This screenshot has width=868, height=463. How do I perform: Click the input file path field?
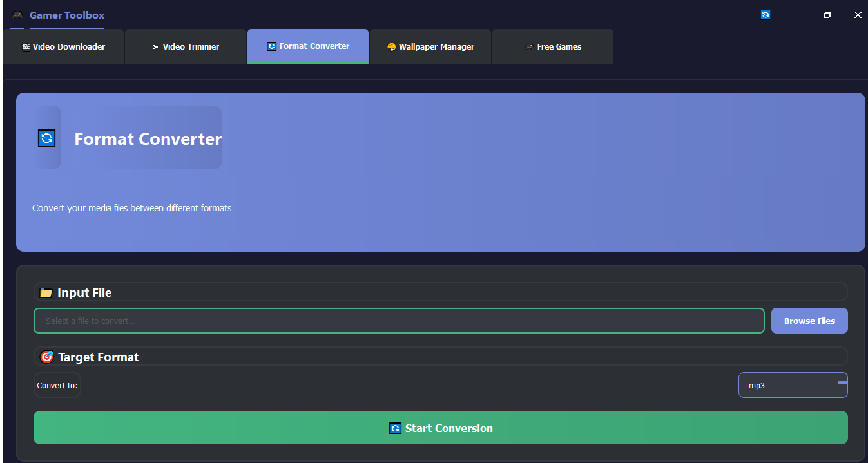[x=399, y=321]
